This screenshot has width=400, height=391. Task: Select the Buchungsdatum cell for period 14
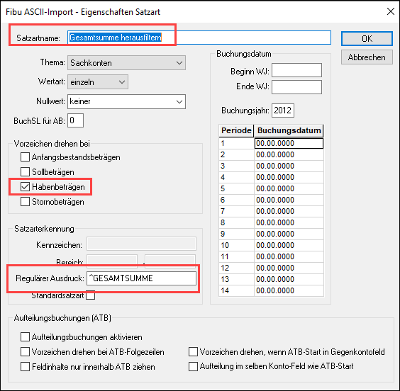coord(289,291)
